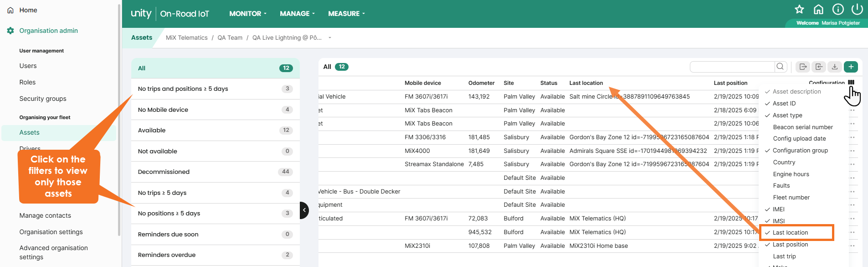Enable Engine hours column option
Screen dimensions: 868x267
(x=791, y=174)
